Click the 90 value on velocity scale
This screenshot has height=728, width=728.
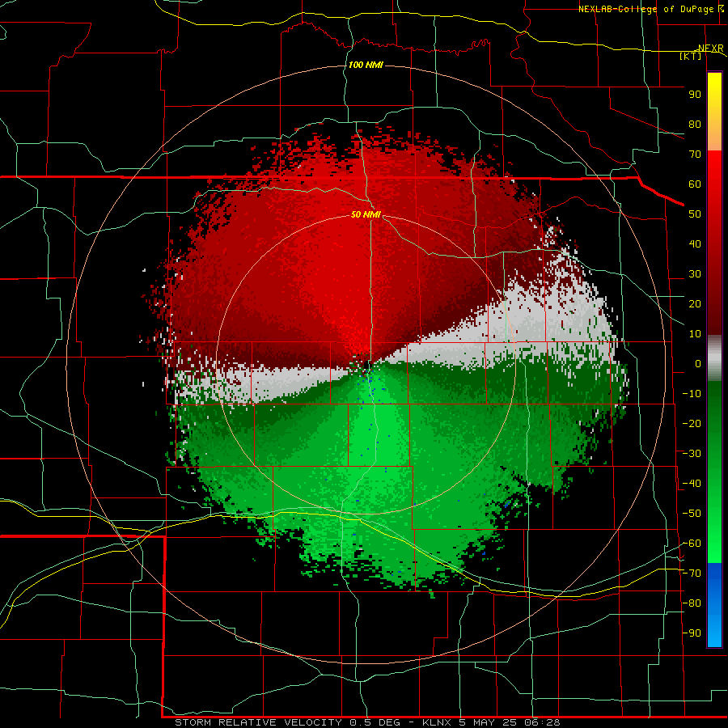(x=695, y=95)
